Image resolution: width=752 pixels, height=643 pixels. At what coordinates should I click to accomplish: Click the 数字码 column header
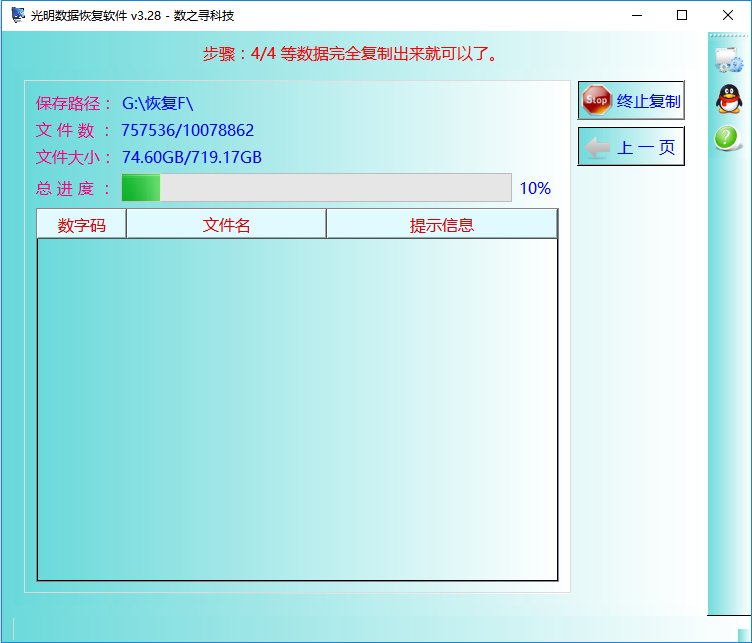(82, 224)
